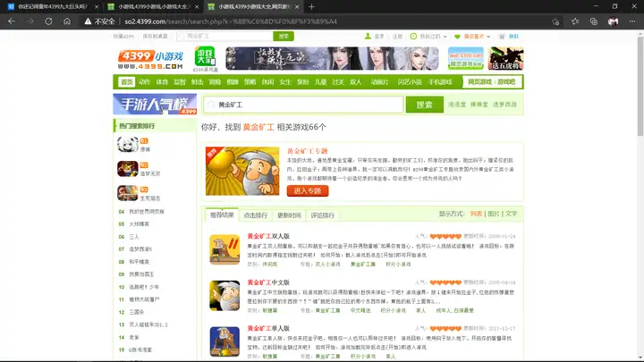Switch display mode to 列表

[476, 214]
